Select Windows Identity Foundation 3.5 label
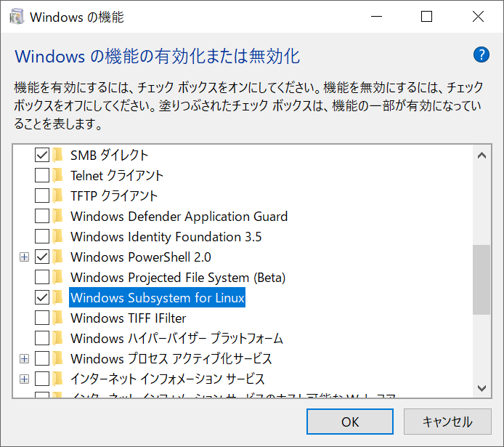Viewport: 504px width, 447px height. point(166,236)
